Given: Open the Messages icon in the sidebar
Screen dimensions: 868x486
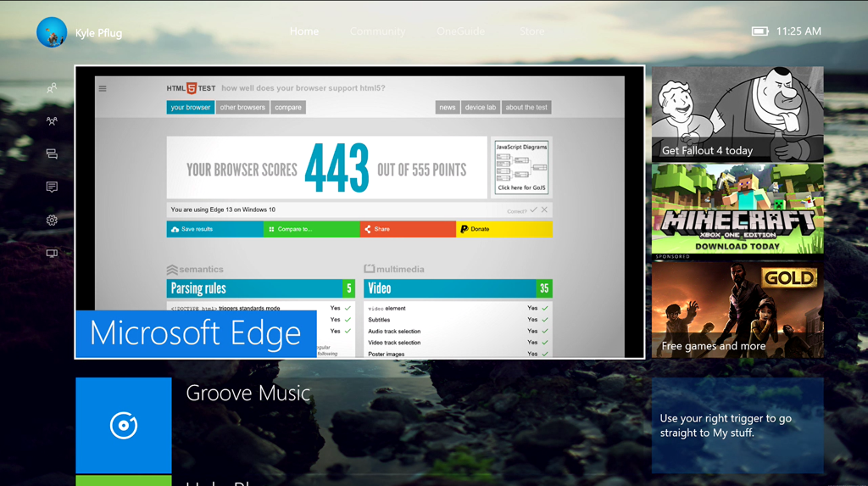Looking at the screenshot, I should click(x=52, y=154).
